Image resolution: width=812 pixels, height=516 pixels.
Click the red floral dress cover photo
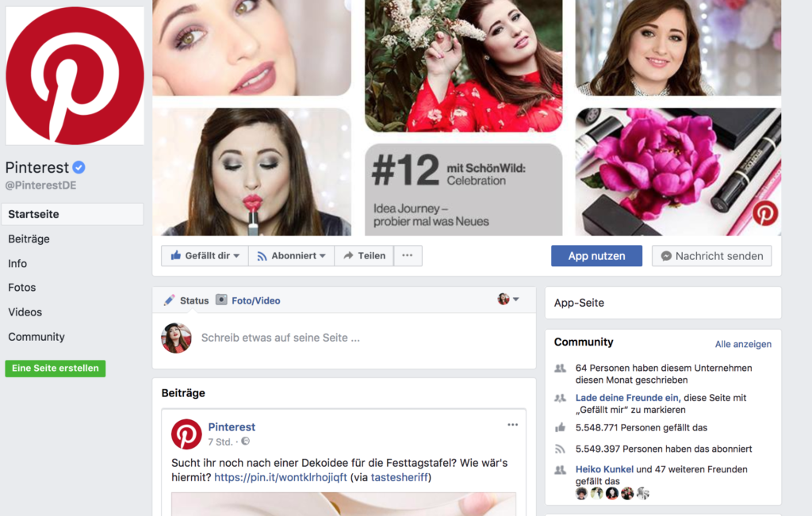463,66
